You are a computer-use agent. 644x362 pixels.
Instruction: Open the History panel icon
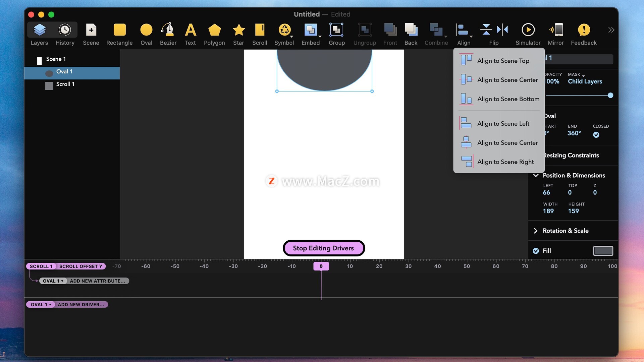click(x=65, y=30)
